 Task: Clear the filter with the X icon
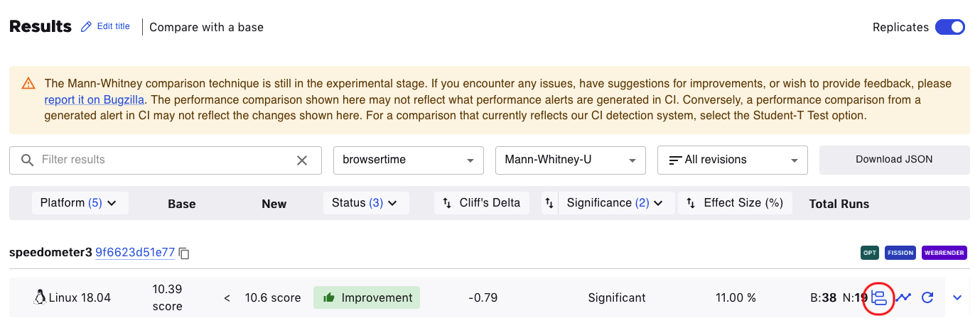tap(302, 160)
